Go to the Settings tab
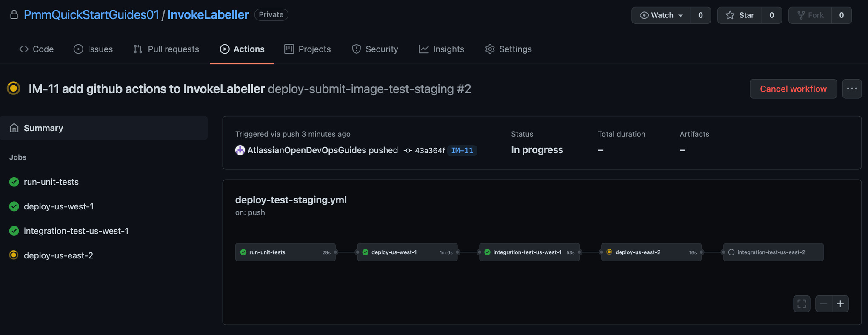Image resolution: width=868 pixels, height=335 pixels. tap(508, 49)
